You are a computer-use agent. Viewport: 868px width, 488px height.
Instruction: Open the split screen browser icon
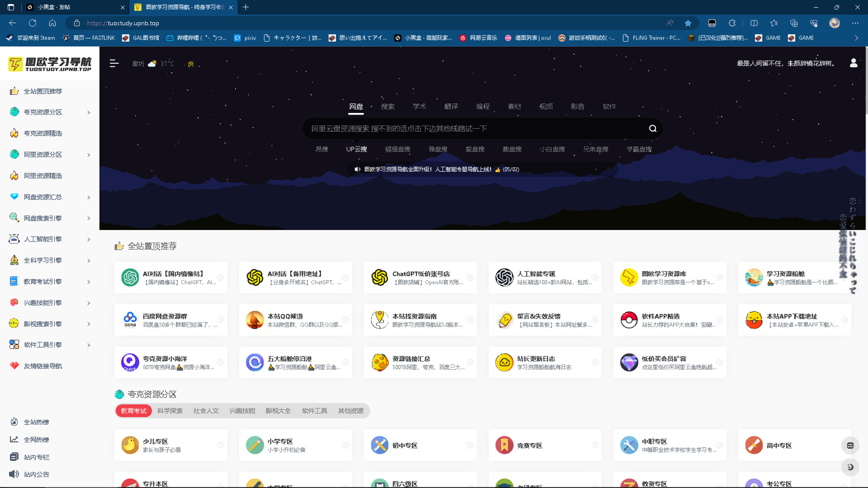tap(754, 23)
